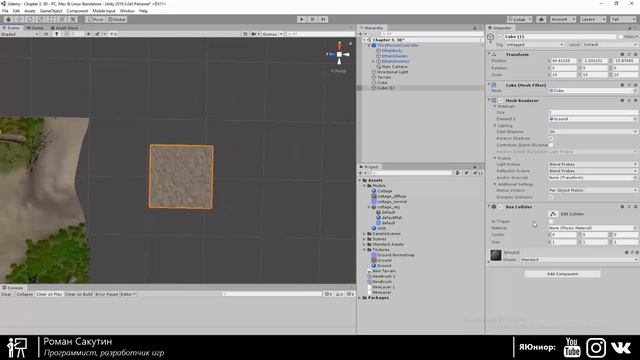This screenshot has width=640, height=360.
Task: Click the Edit Collider icon button
Action: point(553,214)
